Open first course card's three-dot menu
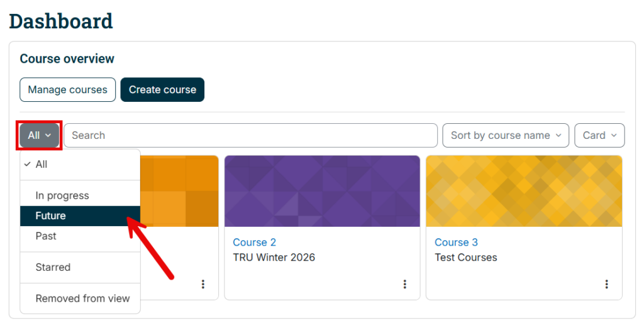Viewport: 644px width, 328px height. click(x=203, y=284)
